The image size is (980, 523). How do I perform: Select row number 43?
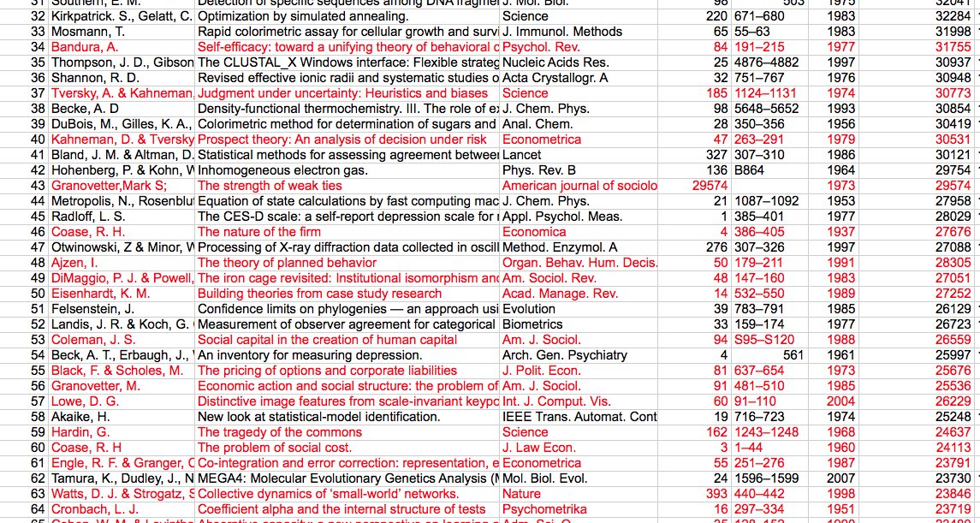point(38,186)
